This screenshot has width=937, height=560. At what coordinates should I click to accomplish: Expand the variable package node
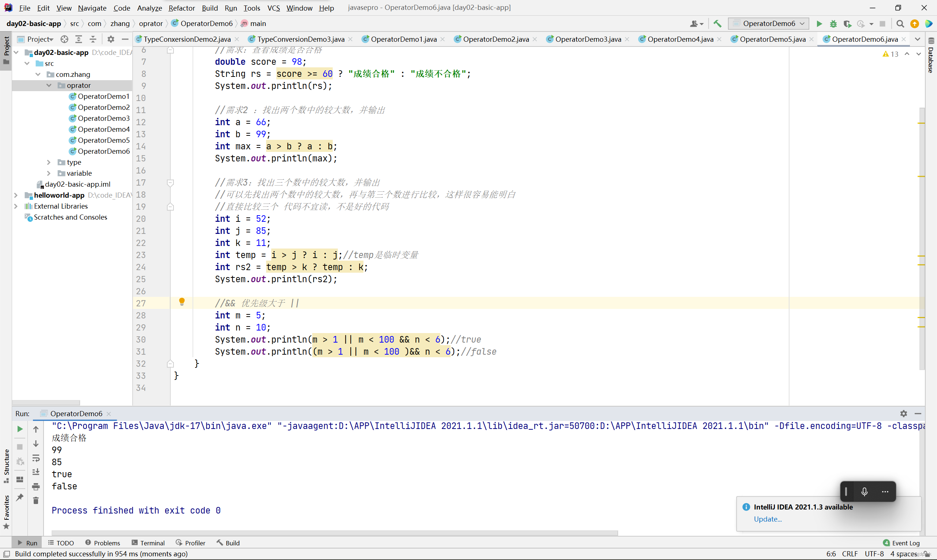(x=49, y=173)
